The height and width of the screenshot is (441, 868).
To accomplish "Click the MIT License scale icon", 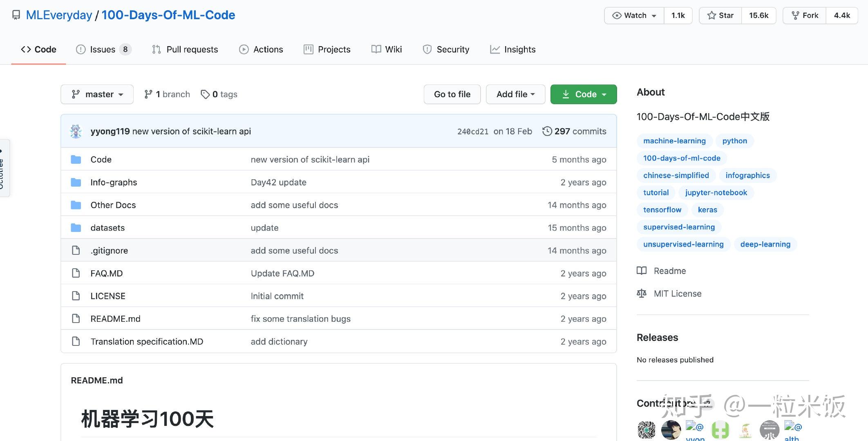I will 642,294.
